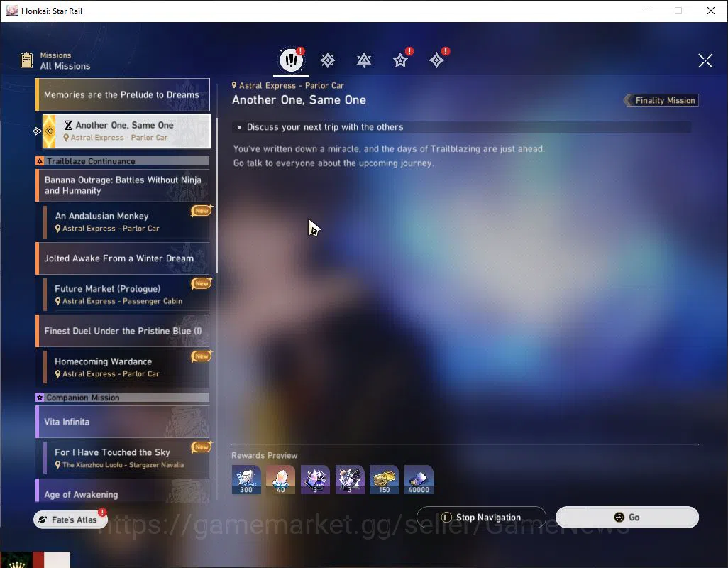
Task: Click the Honkai: Star Rail window title icon
Action: [x=12, y=11]
